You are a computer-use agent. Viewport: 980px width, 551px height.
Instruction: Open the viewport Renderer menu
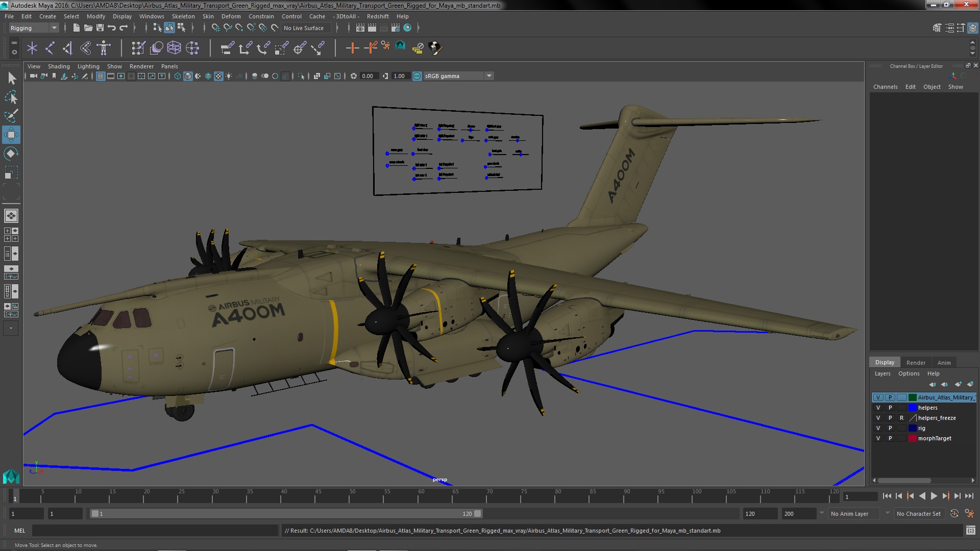141,66
